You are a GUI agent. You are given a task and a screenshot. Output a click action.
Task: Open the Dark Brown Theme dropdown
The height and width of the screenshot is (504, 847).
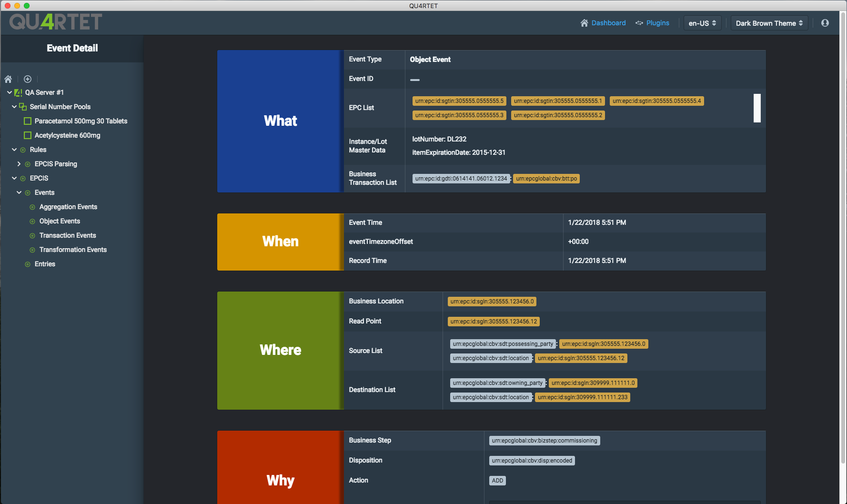[x=769, y=23]
